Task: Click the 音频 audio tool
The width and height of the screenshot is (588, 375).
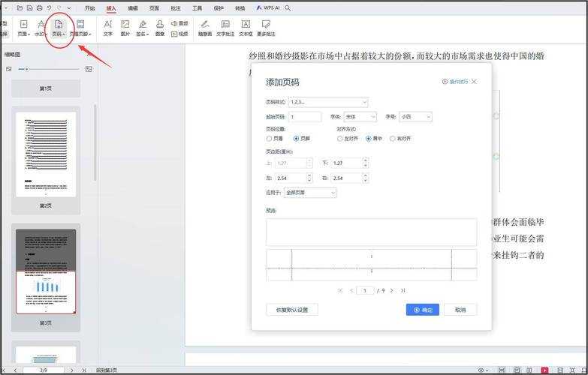Action: click(x=179, y=23)
